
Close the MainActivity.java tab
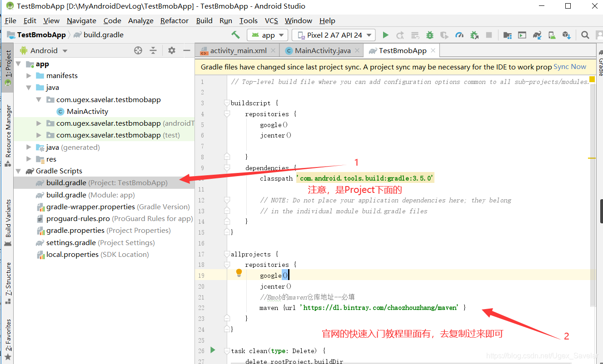[x=357, y=50]
